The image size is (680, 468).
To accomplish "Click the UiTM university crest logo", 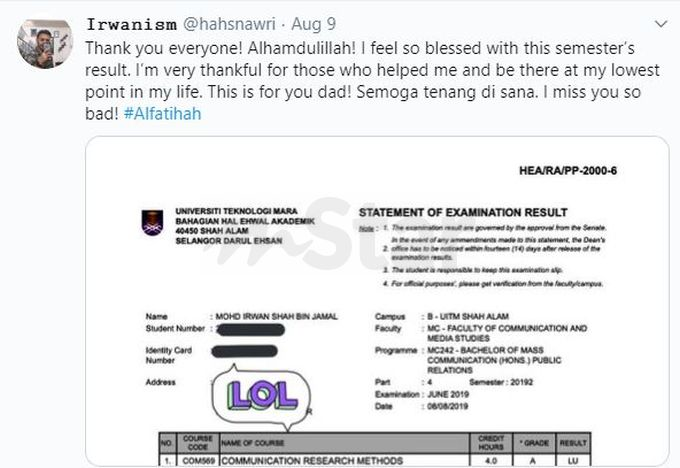I will pyautogui.click(x=152, y=223).
